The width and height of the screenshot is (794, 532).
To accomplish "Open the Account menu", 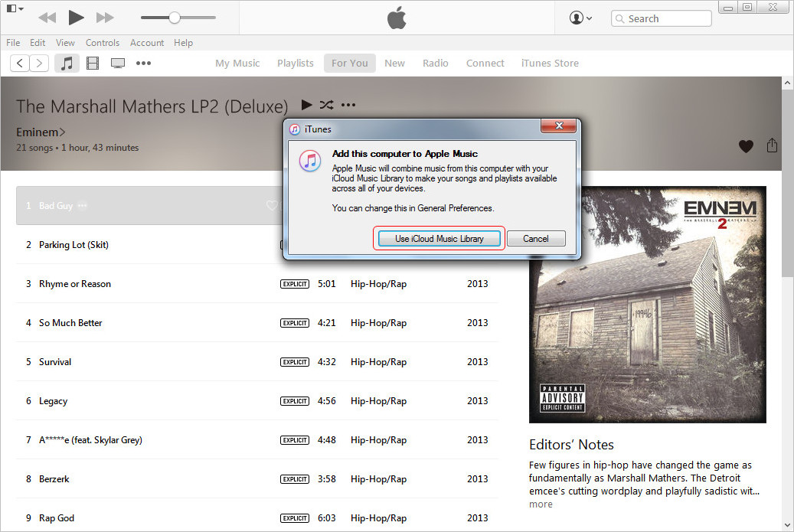I will tap(147, 43).
